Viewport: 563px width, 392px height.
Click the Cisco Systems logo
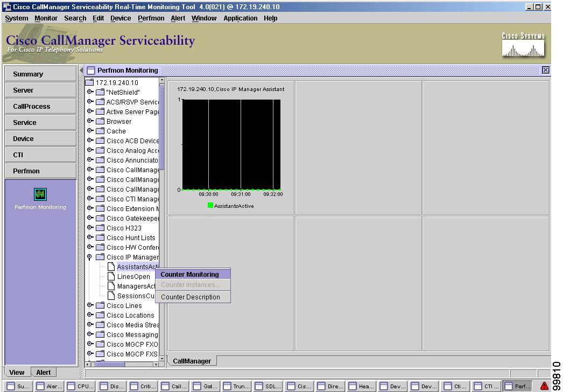[x=523, y=45]
